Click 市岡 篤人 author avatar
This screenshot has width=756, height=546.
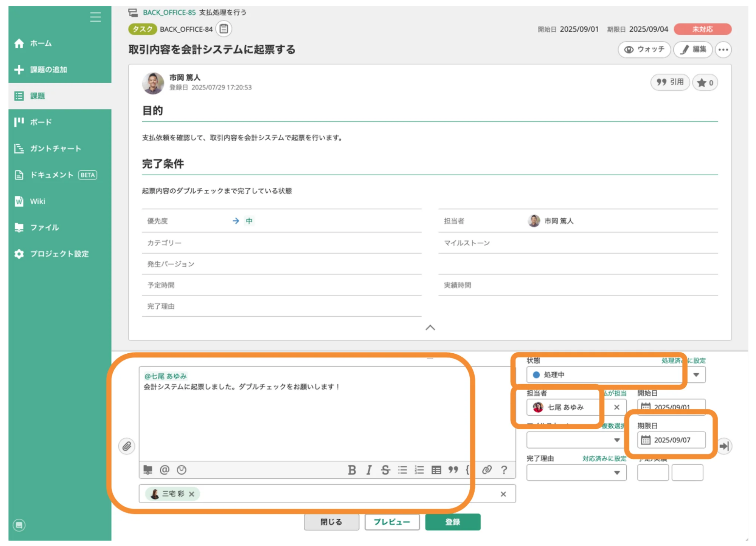pos(153,83)
